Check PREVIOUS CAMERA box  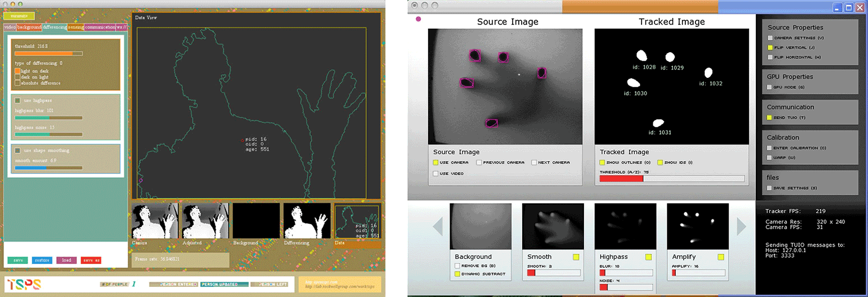pos(479,163)
